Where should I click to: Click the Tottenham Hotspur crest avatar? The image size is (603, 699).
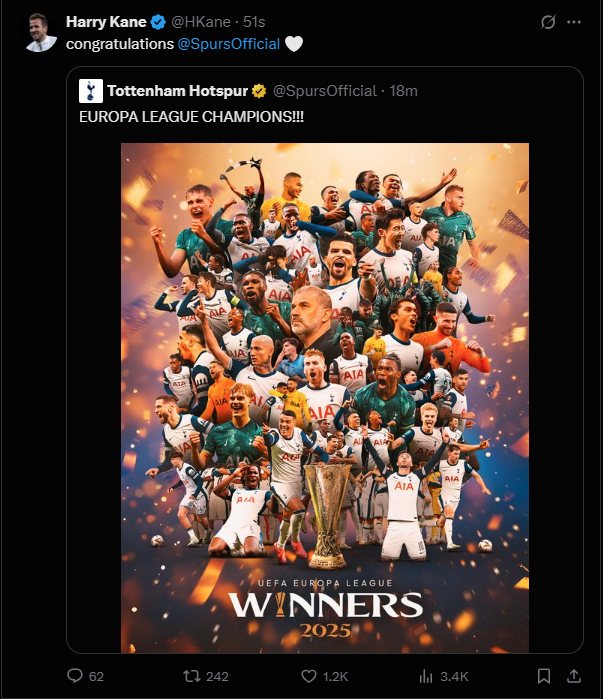[91, 91]
